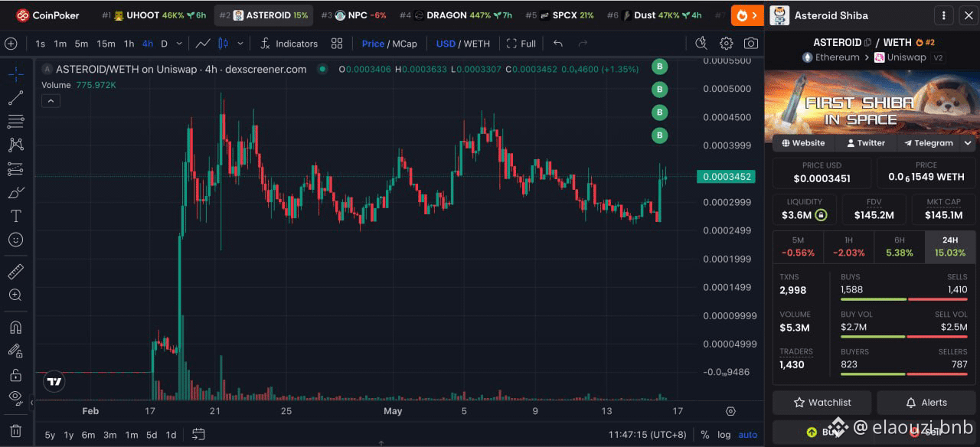Expand the chart style dropdown arrow
The image size is (980, 447).
[x=240, y=44]
